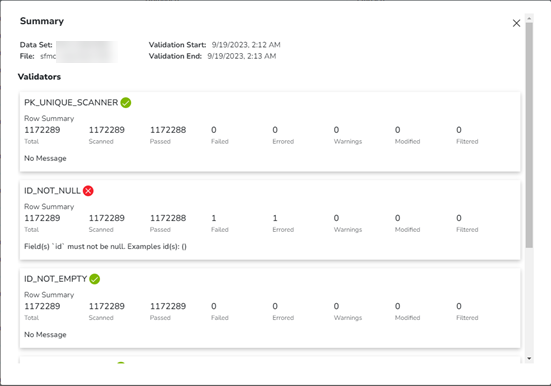
Task: Click the Validation End timestamp
Action: (242, 56)
